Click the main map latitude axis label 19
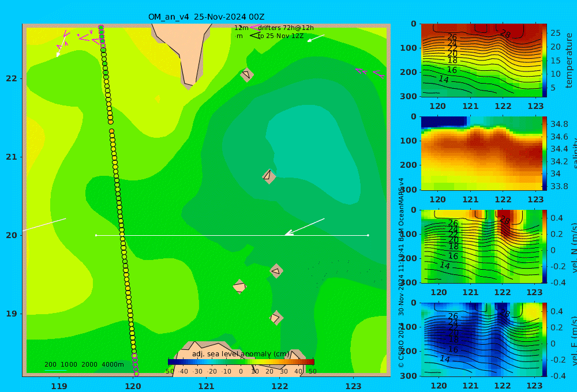 click(x=12, y=314)
